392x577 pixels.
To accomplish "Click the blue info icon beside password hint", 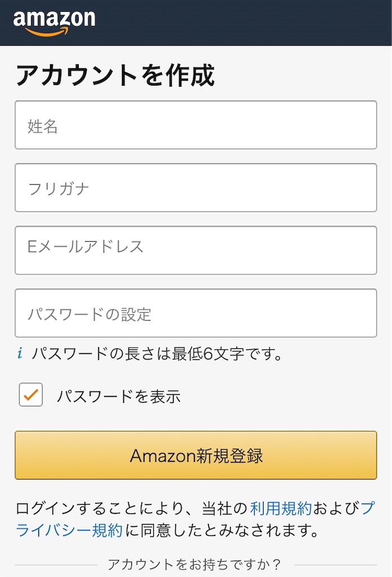I will tap(20, 353).
